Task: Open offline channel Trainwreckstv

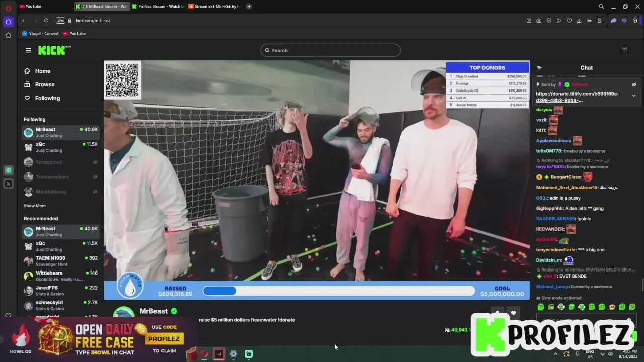Action: click(60, 177)
